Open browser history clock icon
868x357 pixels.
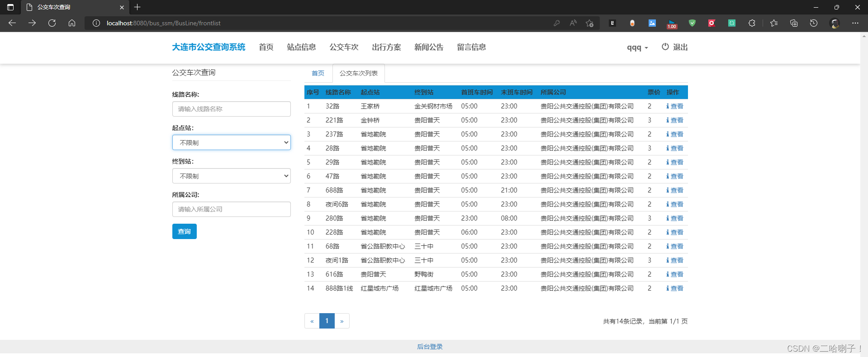tap(814, 23)
